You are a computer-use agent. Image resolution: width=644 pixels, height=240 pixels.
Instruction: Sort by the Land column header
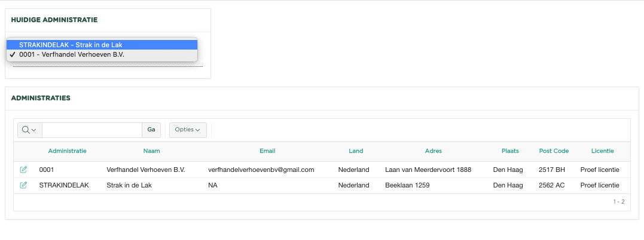point(356,151)
